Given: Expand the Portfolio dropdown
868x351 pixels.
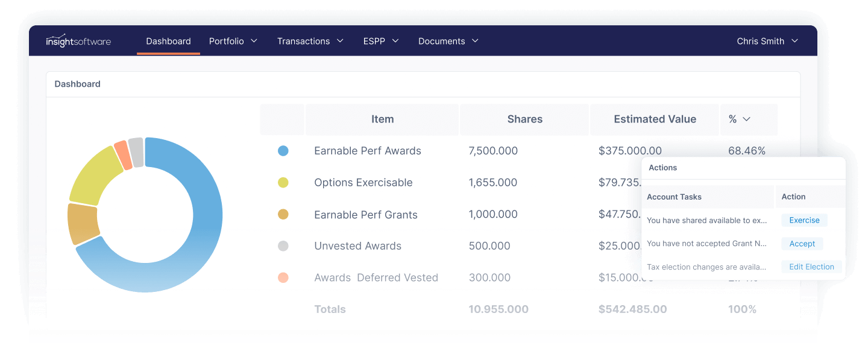Looking at the screenshot, I should click(x=233, y=41).
